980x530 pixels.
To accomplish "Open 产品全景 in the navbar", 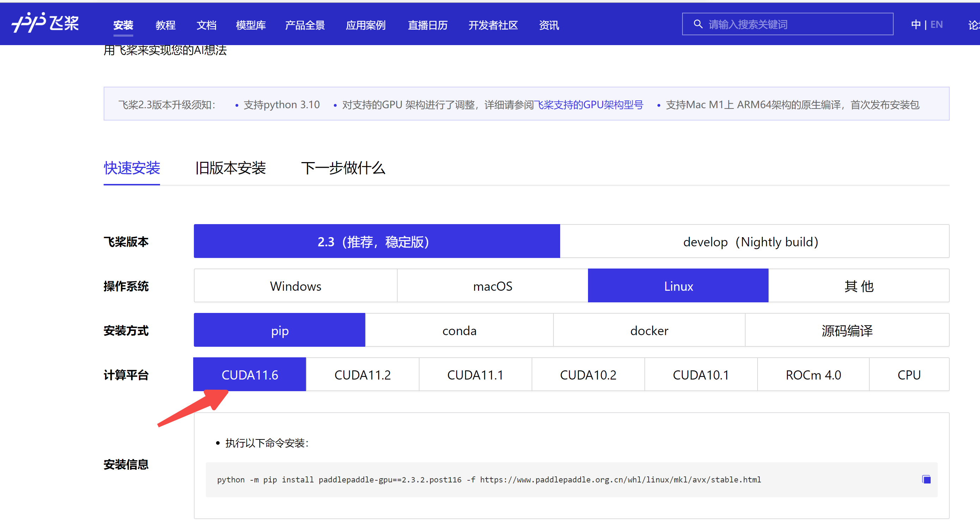I will pyautogui.click(x=305, y=25).
